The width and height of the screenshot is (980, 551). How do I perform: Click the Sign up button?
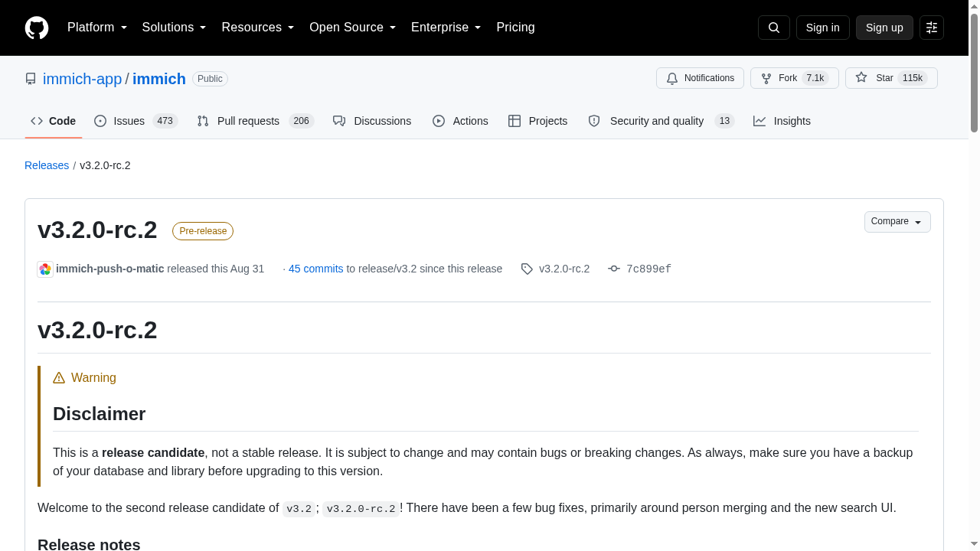(884, 28)
